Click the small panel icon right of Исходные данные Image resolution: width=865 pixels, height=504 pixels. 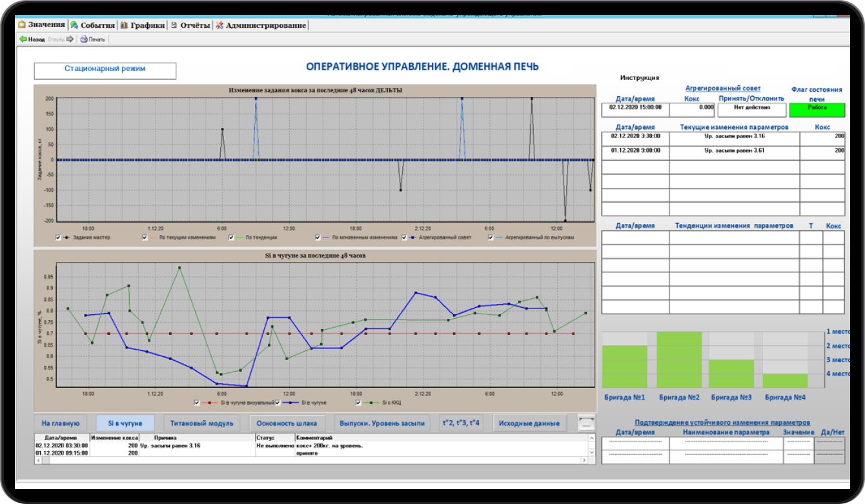pyautogui.click(x=586, y=423)
